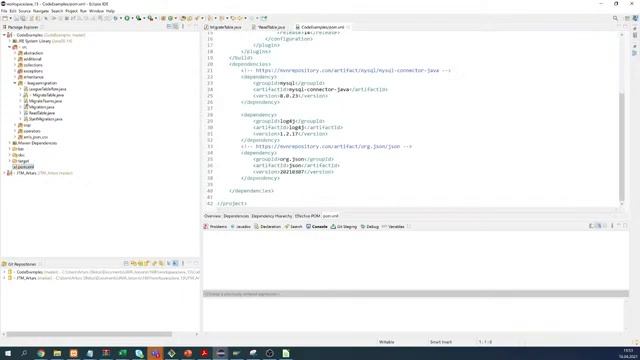Open the Window menu

point(96,11)
